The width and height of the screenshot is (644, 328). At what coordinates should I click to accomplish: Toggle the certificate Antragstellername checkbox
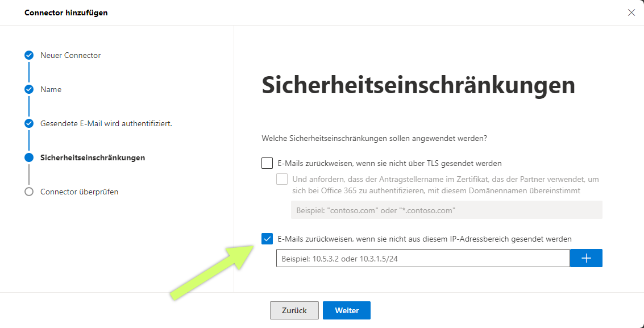pos(282,180)
